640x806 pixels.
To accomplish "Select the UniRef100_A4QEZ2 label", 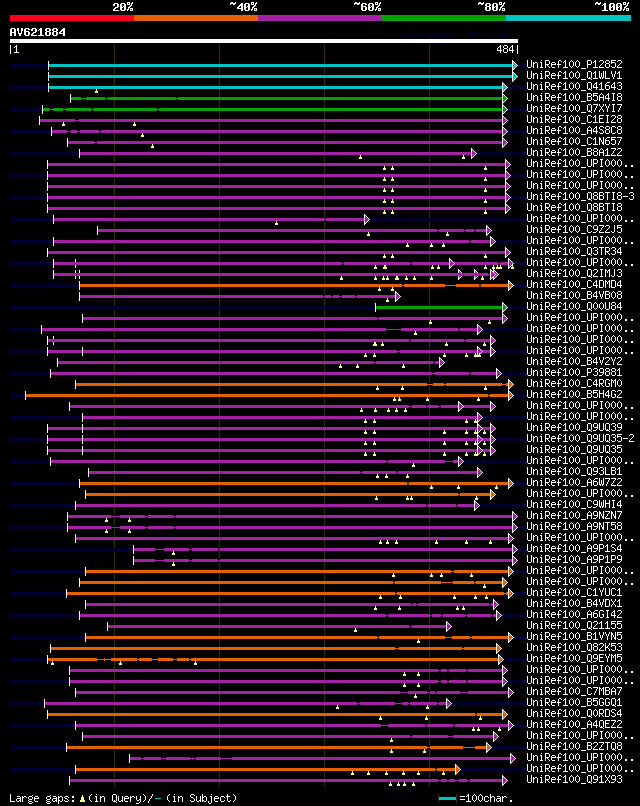I will (x=574, y=724).
